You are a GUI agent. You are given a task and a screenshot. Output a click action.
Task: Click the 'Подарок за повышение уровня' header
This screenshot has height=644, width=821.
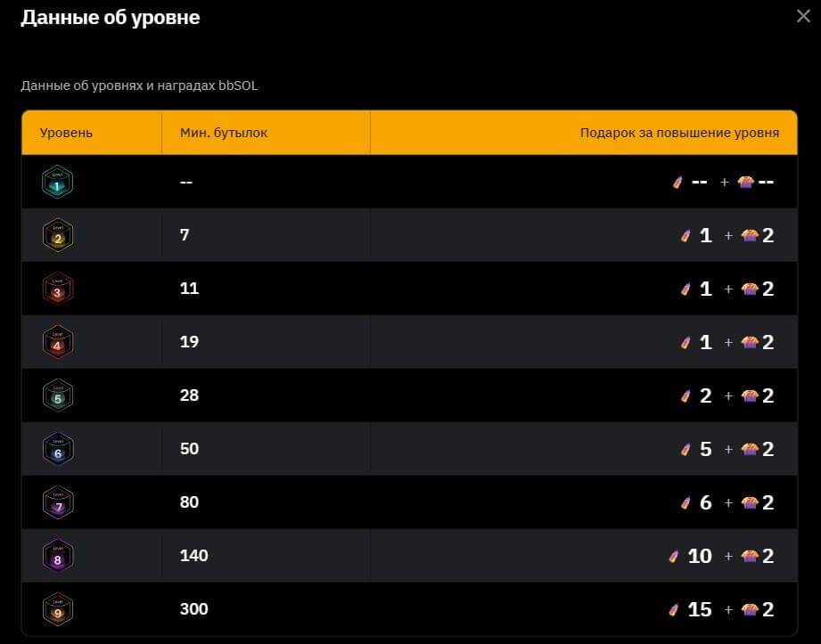[679, 133]
